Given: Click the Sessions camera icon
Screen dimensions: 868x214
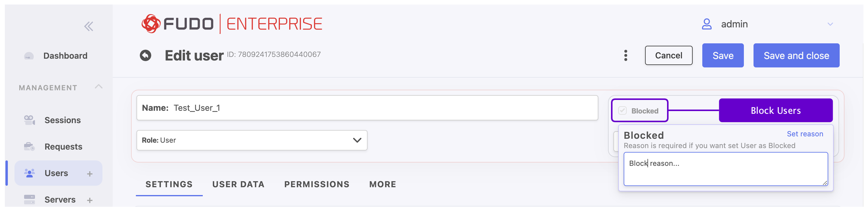Looking at the screenshot, I should click(x=29, y=120).
